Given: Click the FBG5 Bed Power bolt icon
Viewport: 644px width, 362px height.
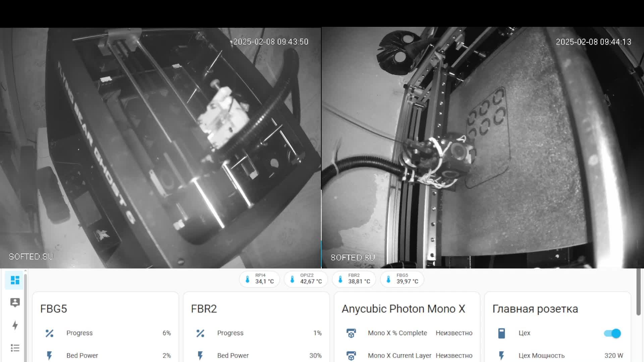Looking at the screenshot, I should [50, 356].
